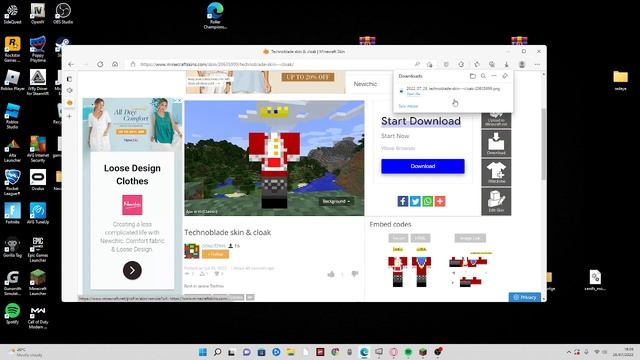Click Spotify desktop icon
The width and height of the screenshot is (640, 360).
point(12,313)
